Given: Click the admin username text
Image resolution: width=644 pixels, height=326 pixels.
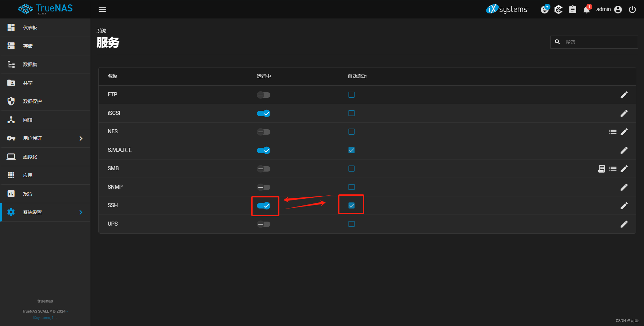Looking at the screenshot, I should coord(603,9).
